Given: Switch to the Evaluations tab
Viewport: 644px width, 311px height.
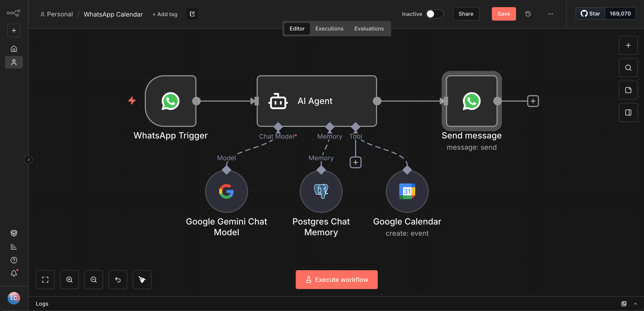Looking at the screenshot, I should point(369,28).
